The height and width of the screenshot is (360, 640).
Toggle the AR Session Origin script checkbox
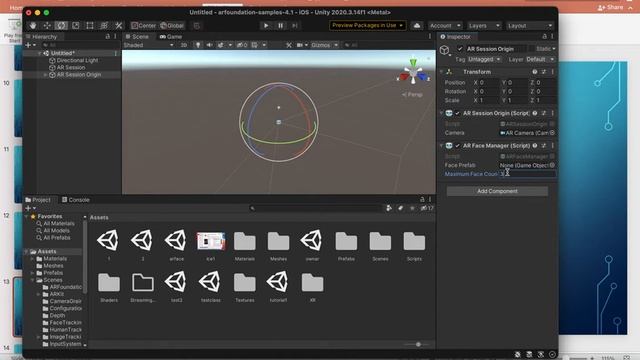pos(457,113)
